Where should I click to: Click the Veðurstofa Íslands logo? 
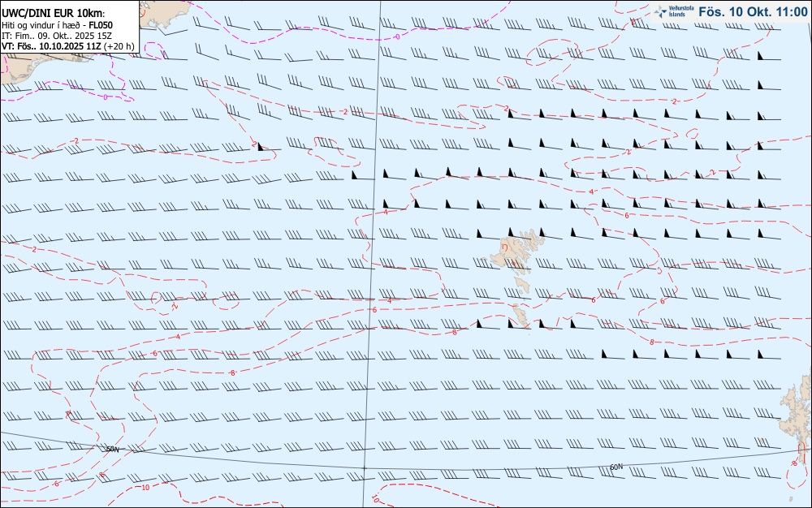(674, 11)
